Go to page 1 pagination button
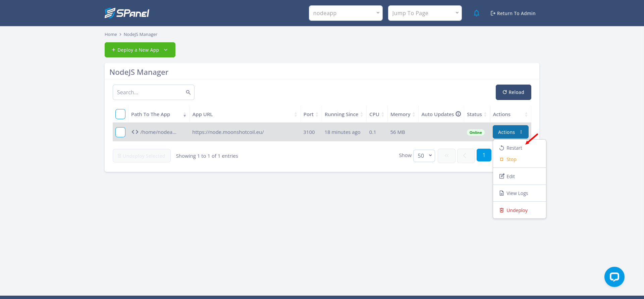 (x=484, y=155)
